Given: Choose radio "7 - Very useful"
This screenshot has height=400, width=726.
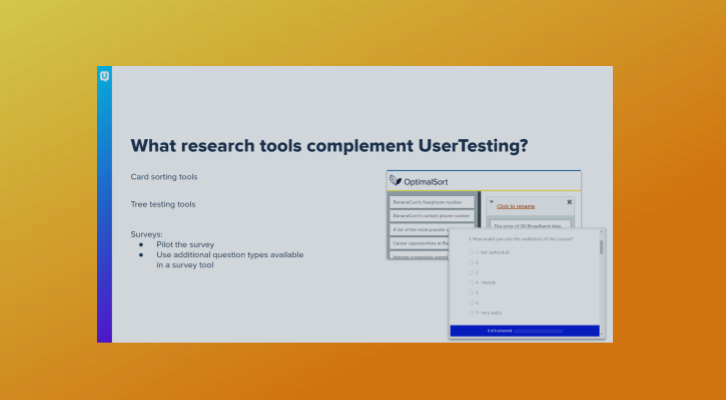Looking at the screenshot, I should [x=471, y=313].
